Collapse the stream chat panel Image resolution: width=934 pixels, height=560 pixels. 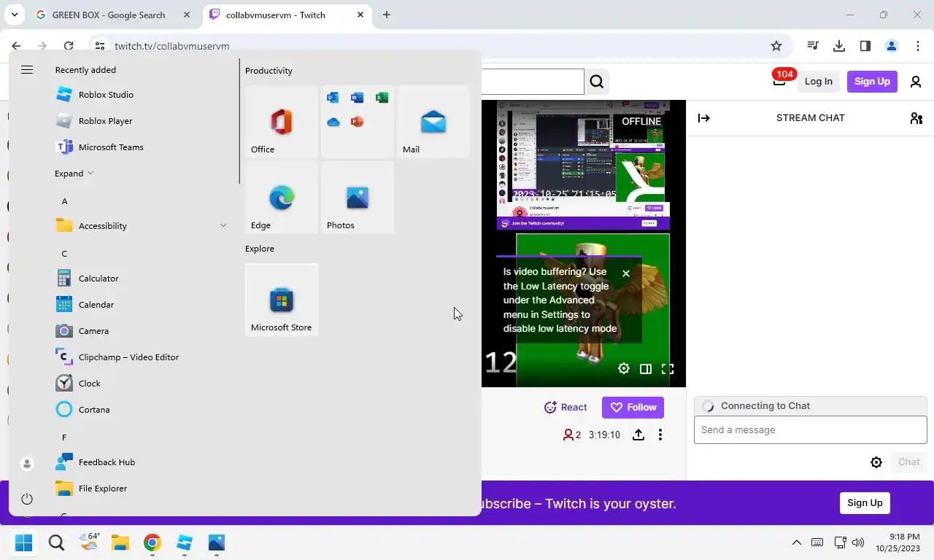[x=704, y=118]
